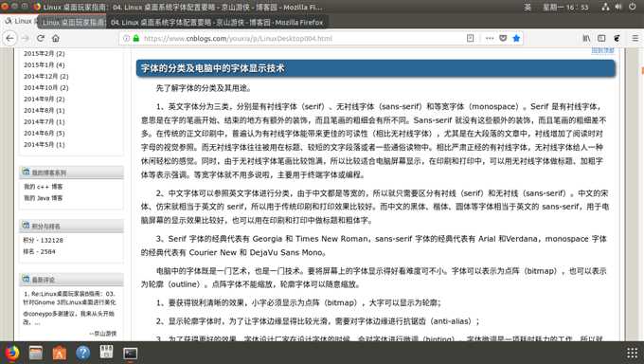This screenshot has width=644, height=364.
Task: Click the Firefox icon in the dock
Action: (x=12, y=353)
